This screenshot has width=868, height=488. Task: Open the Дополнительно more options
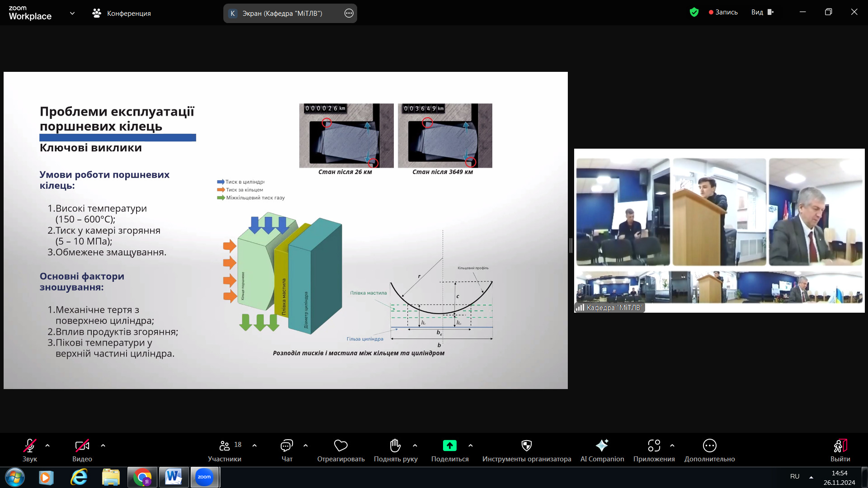tap(709, 446)
